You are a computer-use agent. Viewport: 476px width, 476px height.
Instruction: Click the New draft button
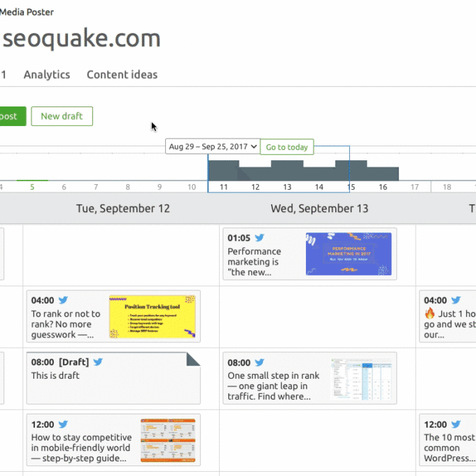[62, 116]
